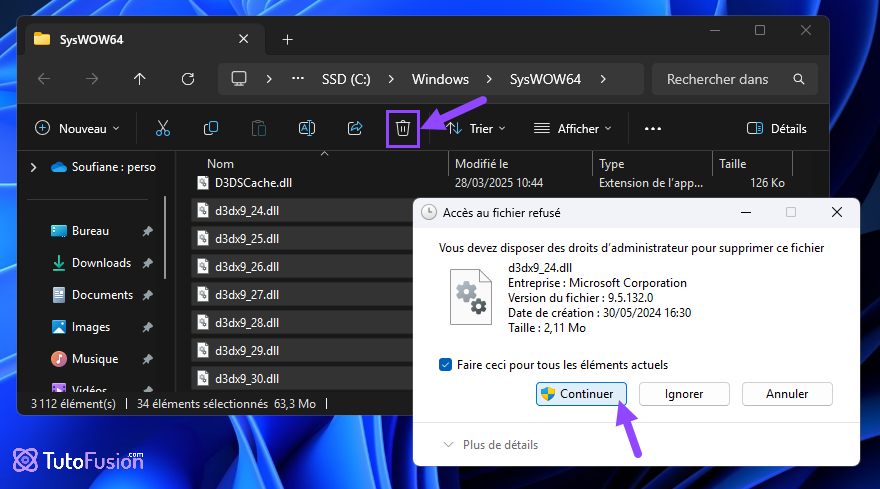This screenshot has height=489, width=880.
Task: Open the Nouveau dropdown
Action: 77,129
